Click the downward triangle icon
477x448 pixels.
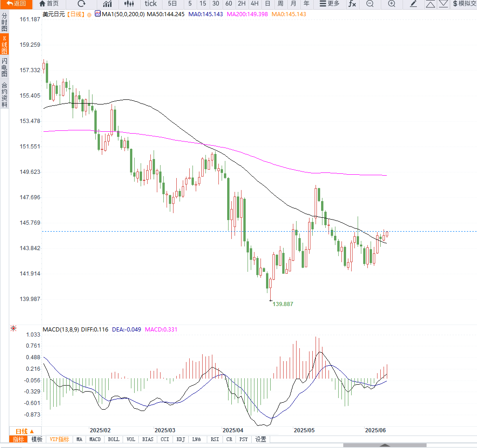(443, 4)
